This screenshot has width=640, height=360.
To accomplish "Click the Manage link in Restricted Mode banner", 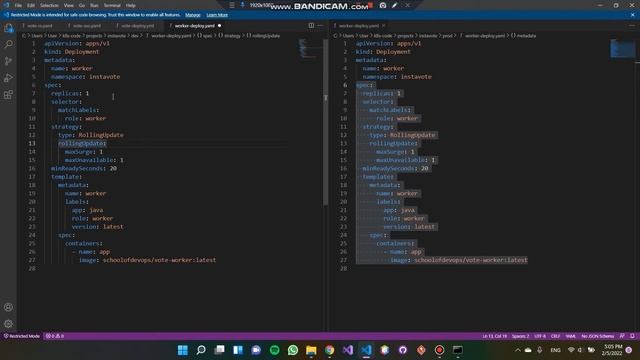I will click(x=193, y=15).
